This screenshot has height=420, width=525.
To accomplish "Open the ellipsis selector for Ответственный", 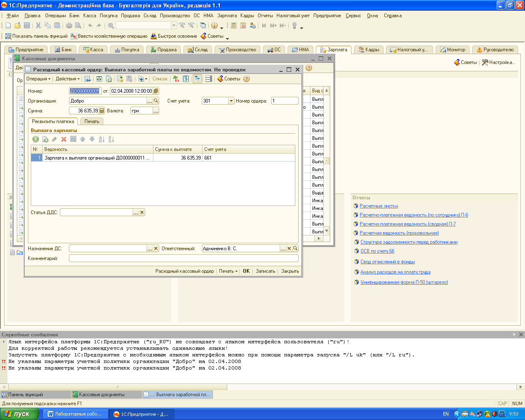I will click(x=283, y=249).
